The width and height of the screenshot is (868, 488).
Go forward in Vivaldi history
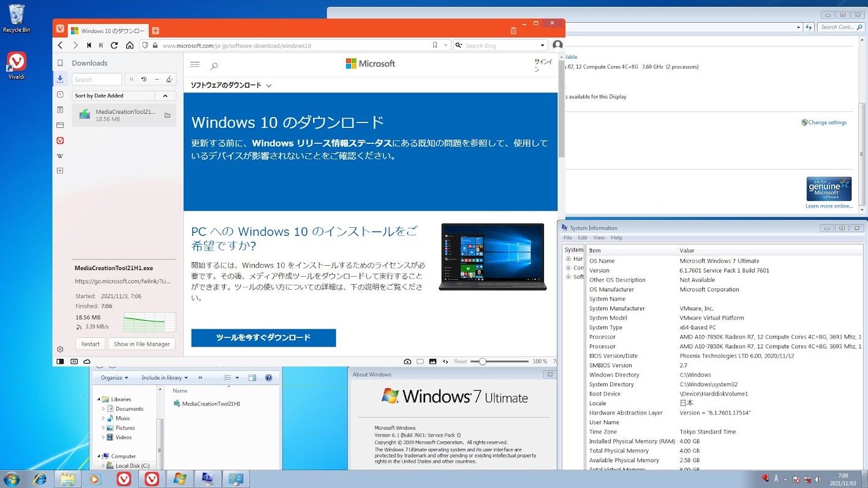(x=75, y=45)
